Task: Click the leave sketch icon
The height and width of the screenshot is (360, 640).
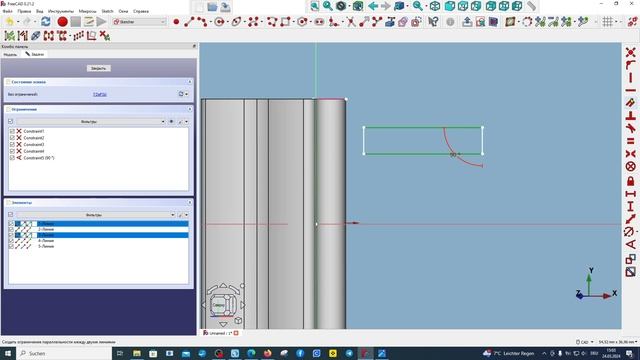Action: point(467,22)
